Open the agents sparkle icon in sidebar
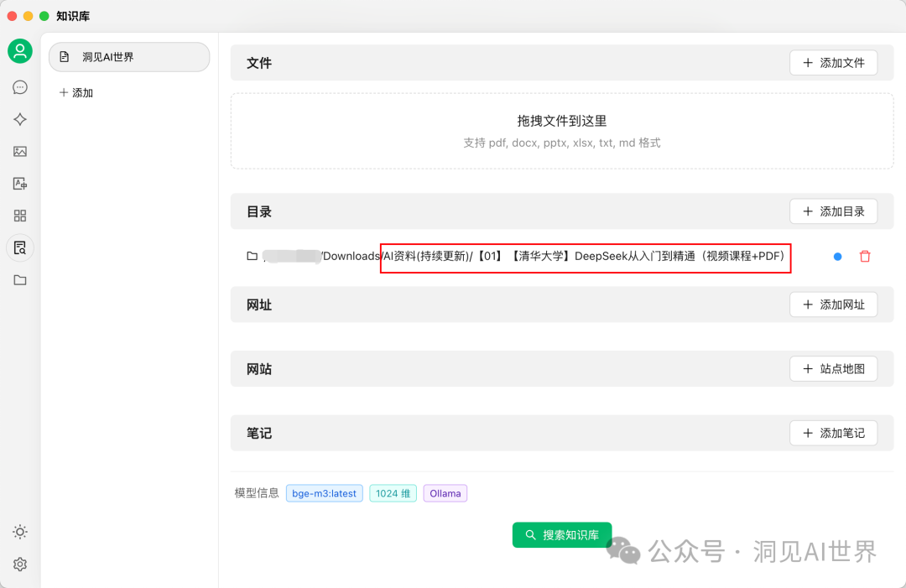 point(19,119)
